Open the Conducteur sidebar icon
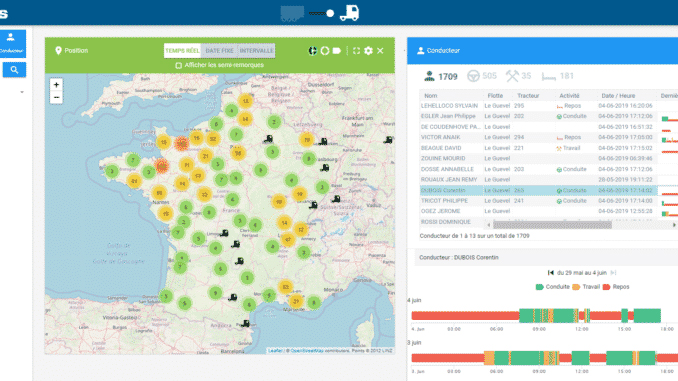This screenshot has width=678, height=381. click(x=12, y=43)
